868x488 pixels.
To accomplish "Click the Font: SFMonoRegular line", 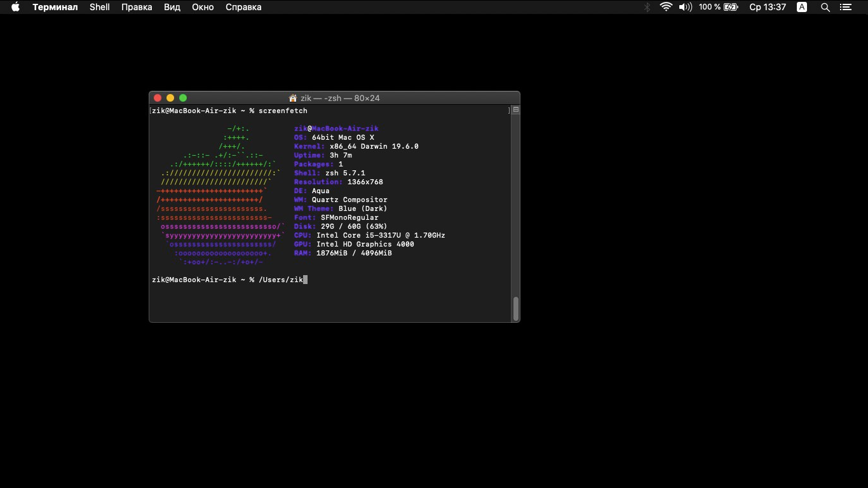I will (x=336, y=217).
